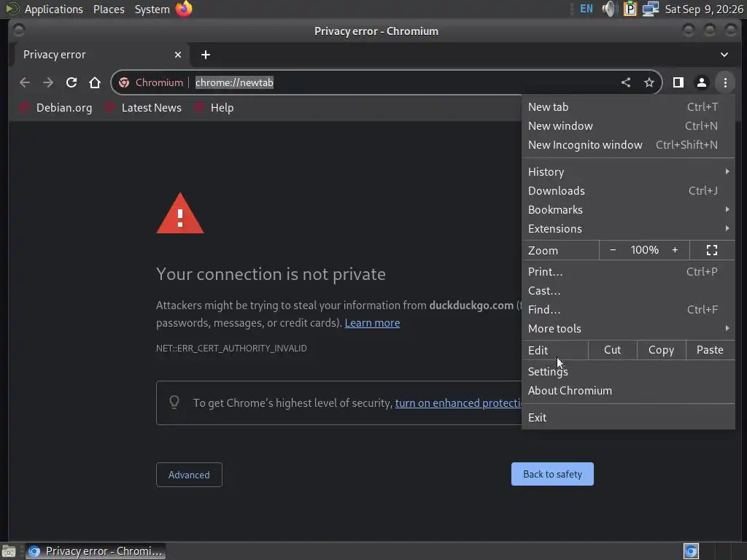Click the window menu button in title bar
Viewport: 747px width, 560px height.
tap(19, 31)
